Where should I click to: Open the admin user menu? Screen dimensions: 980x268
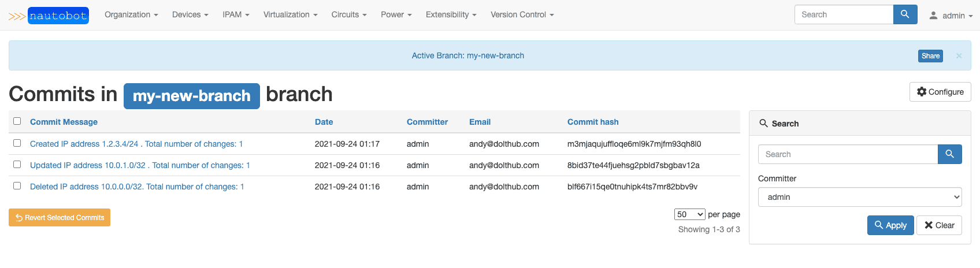[951, 16]
